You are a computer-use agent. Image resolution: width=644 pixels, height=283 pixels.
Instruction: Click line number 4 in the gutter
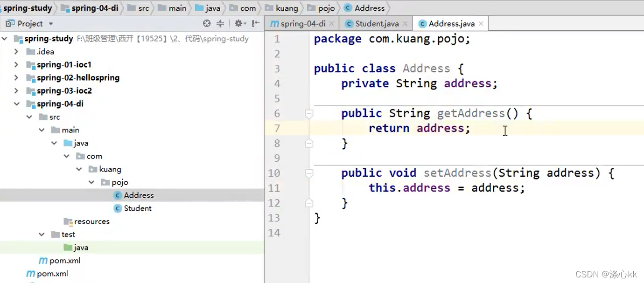(277, 83)
